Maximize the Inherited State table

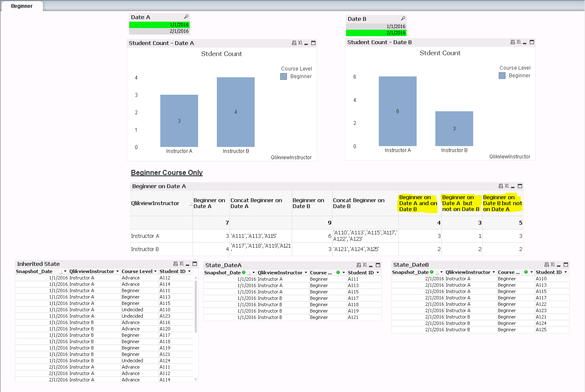(x=195, y=264)
